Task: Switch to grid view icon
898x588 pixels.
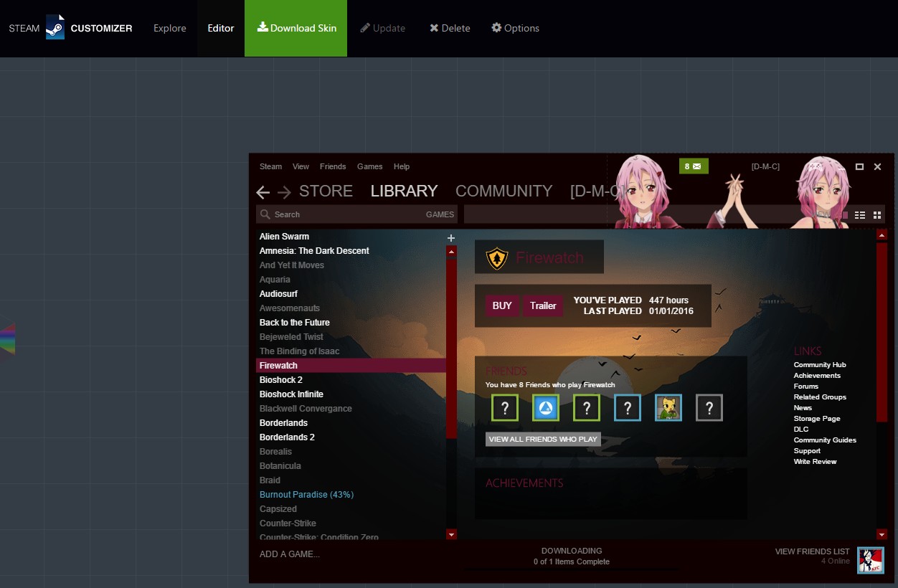Action: (877, 215)
